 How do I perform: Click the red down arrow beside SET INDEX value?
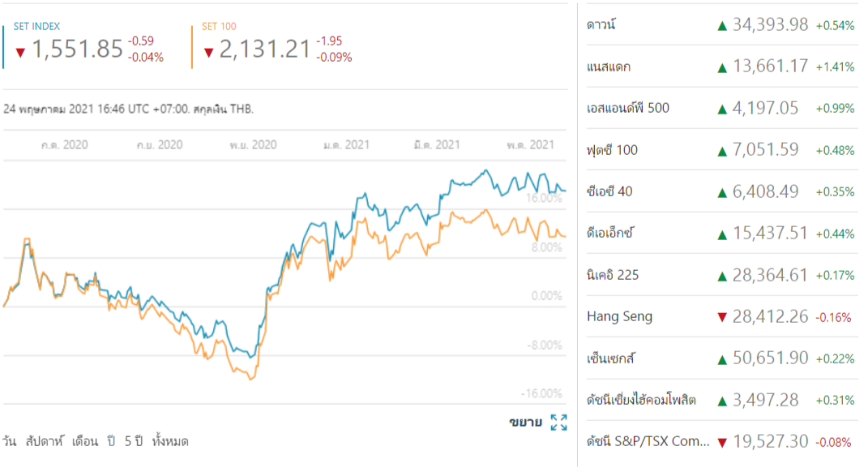click(20, 52)
